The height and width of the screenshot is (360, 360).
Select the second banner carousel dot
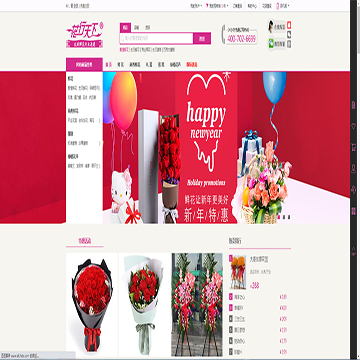coord(284,217)
